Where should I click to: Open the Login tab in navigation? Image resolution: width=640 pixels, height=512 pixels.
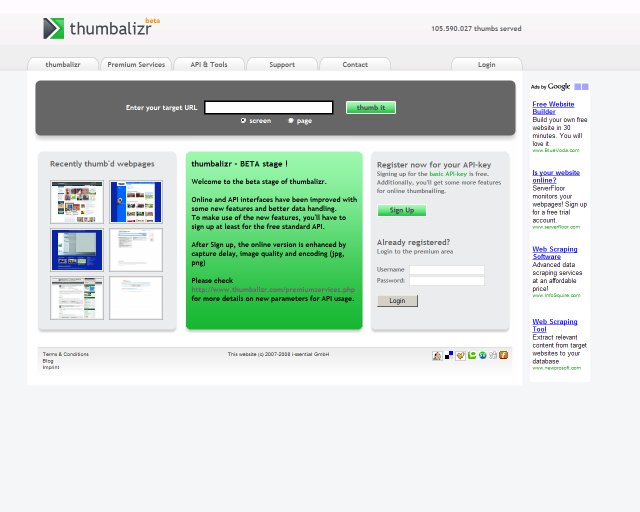point(487,65)
